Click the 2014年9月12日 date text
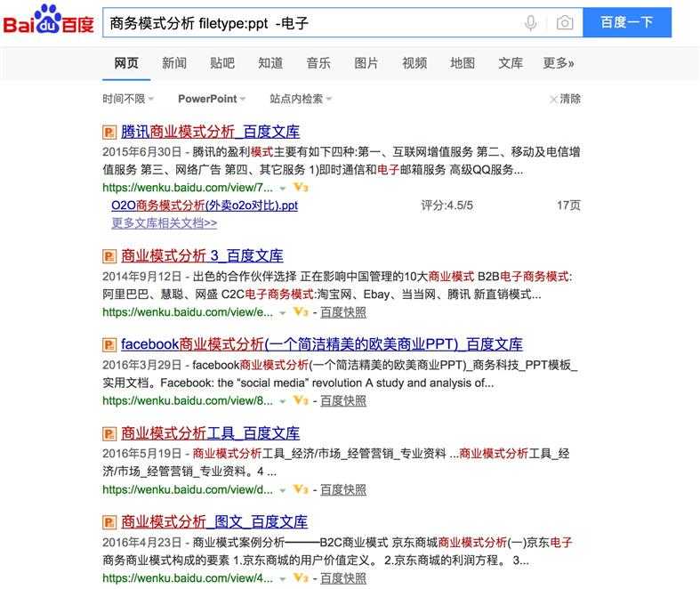 (x=142, y=277)
